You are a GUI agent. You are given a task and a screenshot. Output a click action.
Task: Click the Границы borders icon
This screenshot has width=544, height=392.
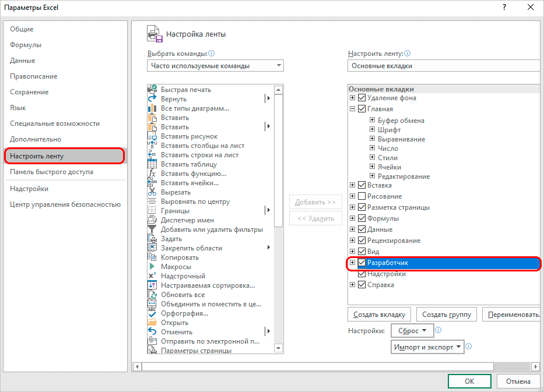[x=152, y=211]
